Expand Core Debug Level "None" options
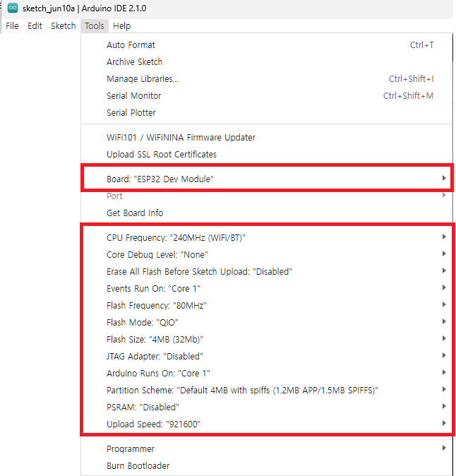 (x=266, y=255)
